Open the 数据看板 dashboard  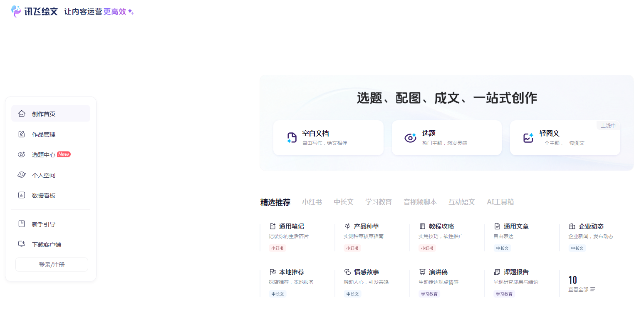click(43, 195)
